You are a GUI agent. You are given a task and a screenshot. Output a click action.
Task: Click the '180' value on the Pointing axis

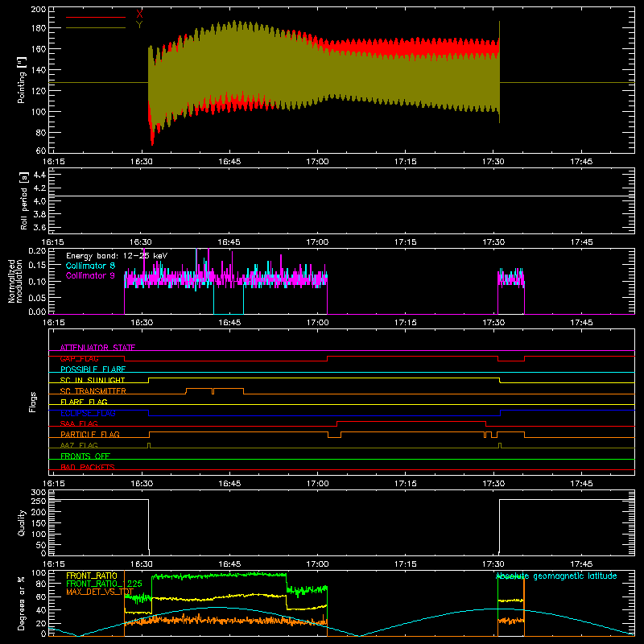coord(39,28)
